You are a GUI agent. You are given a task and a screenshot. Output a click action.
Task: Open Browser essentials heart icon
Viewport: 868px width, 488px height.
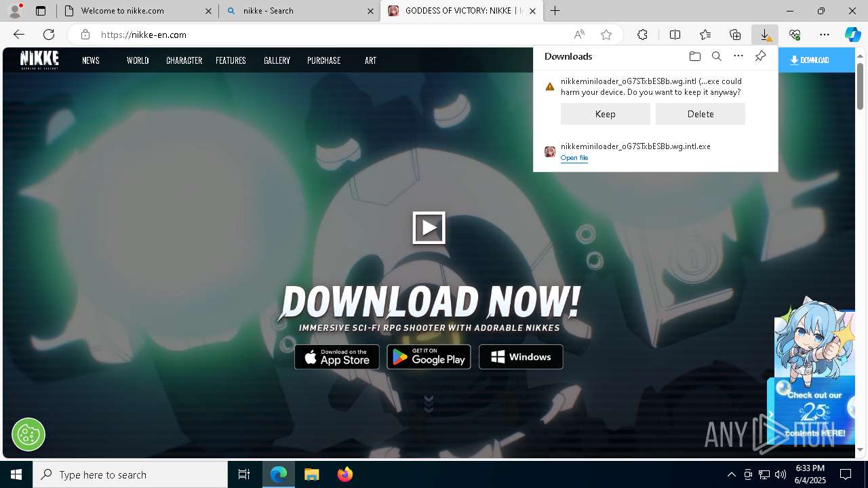795,35
